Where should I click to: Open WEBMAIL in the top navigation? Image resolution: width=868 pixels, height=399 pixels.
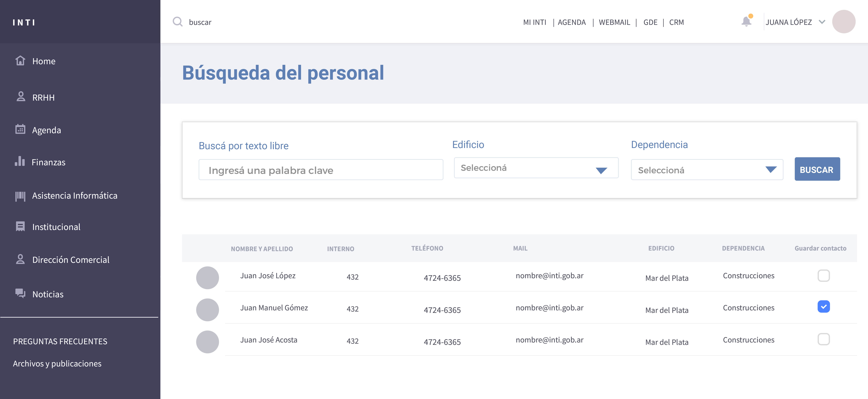[x=614, y=22]
